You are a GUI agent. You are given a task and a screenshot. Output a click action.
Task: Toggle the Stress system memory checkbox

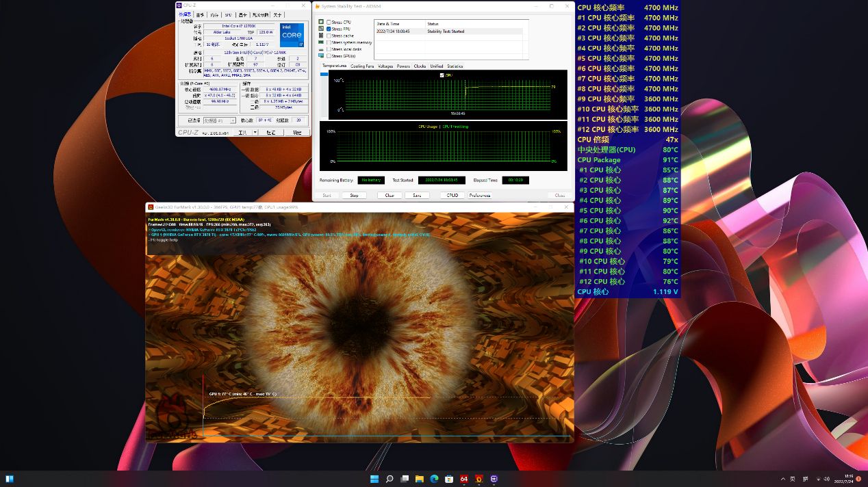pyautogui.click(x=329, y=42)
